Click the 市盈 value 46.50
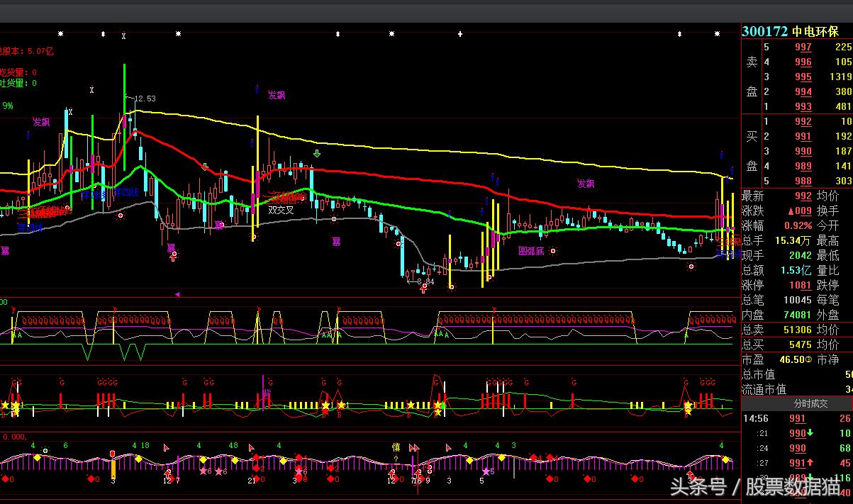The height and width of the screenshot is (504, 853). (x=791, y=359)
